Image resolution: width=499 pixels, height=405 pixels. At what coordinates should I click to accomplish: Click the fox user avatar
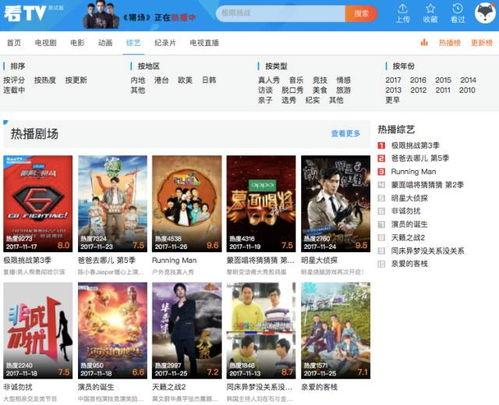485,13
